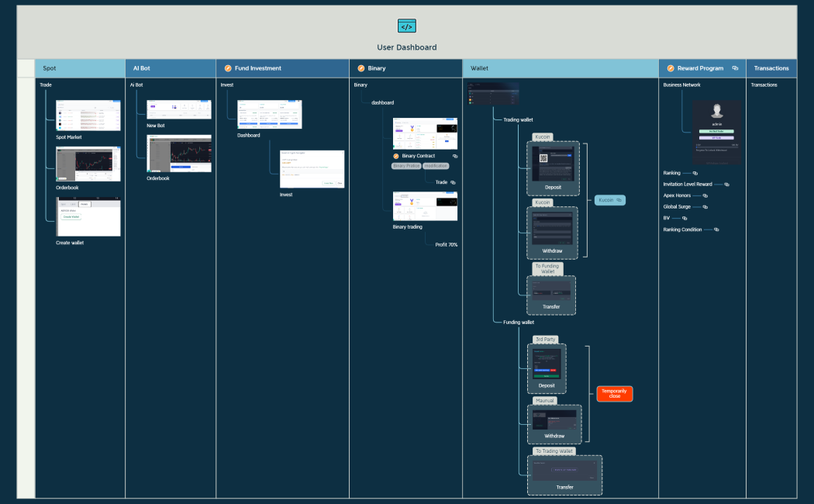Image resolution: width=814 pixels, height=504 pixels.
Task: Select the Binary Pratice tag
Action: point(405,166)
